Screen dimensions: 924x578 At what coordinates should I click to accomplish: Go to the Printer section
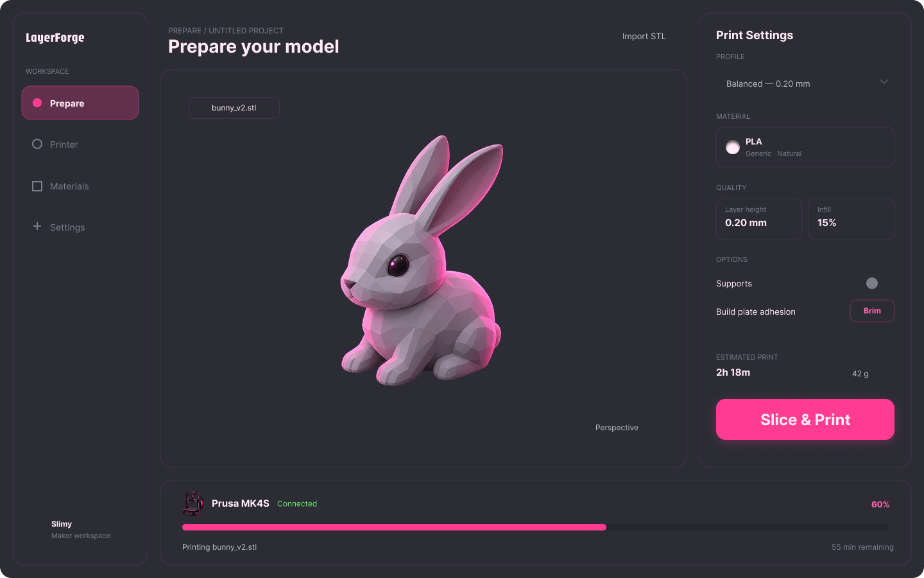pos(80,144)
